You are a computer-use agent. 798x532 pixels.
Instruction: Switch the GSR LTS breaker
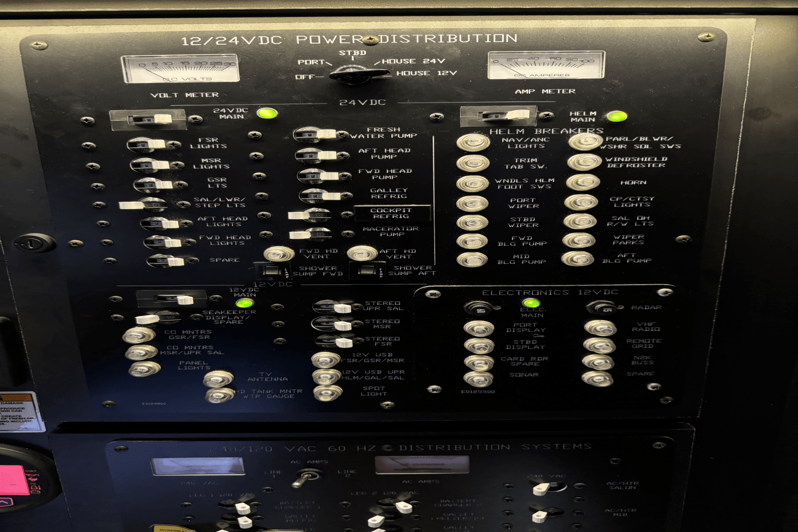153,185
